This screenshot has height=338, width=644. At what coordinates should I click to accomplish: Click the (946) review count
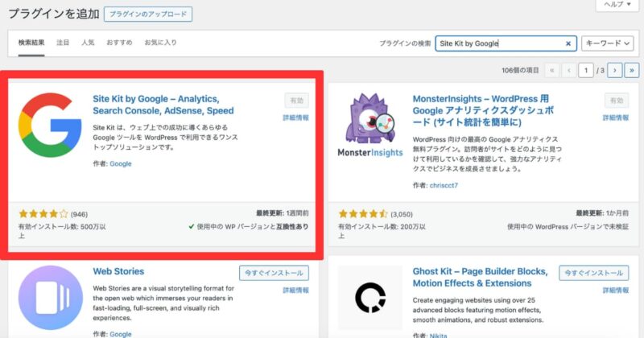[79, 214]
